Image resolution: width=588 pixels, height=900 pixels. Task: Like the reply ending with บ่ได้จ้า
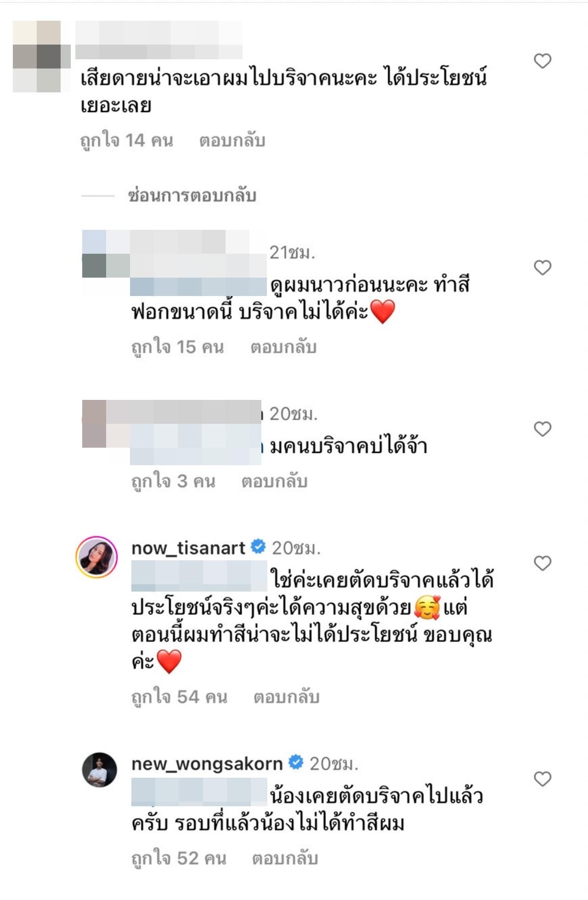(x=543, y=429)
